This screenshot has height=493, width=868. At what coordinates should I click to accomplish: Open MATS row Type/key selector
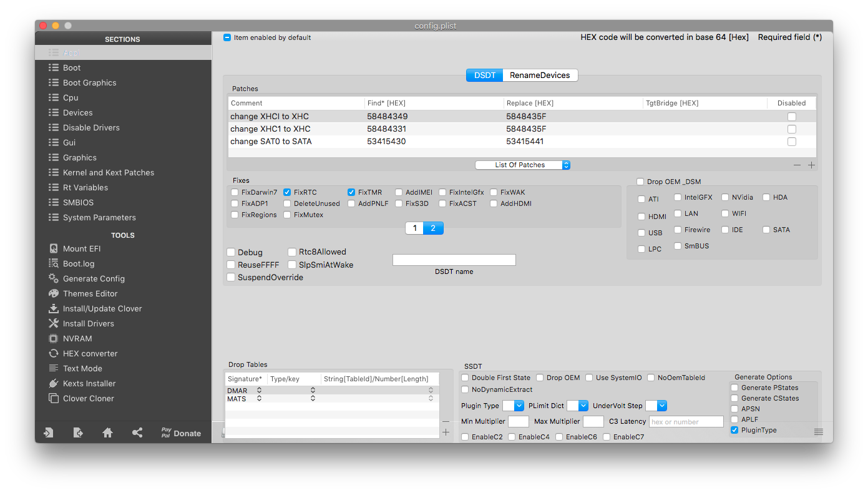[x=313, y=398]
